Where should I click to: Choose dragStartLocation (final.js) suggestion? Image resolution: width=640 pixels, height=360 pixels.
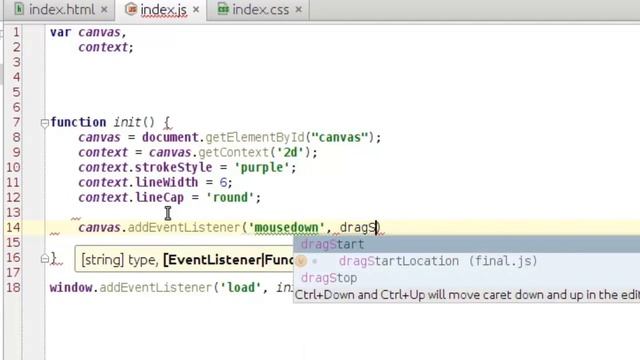coord(467,261)
